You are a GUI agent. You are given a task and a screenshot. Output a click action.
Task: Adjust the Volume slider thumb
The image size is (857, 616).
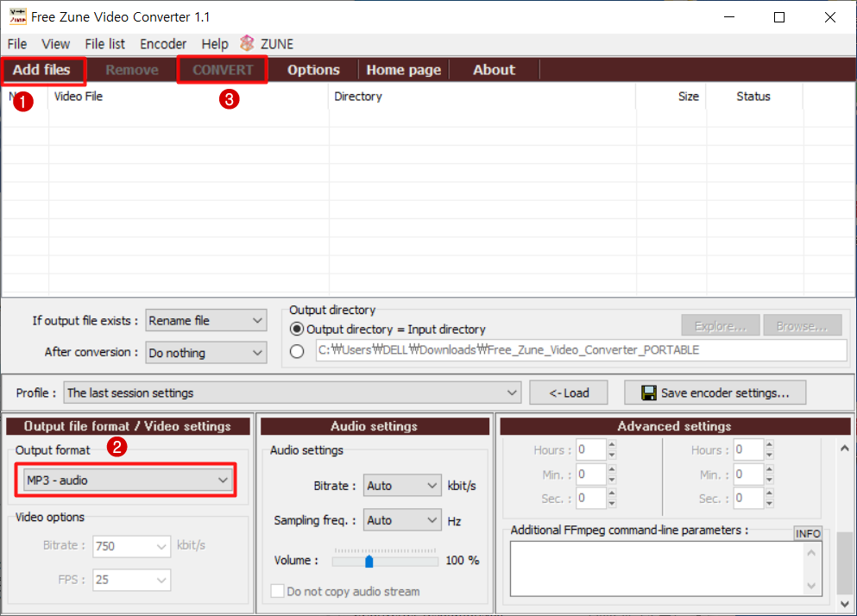[x=369, y=561]
